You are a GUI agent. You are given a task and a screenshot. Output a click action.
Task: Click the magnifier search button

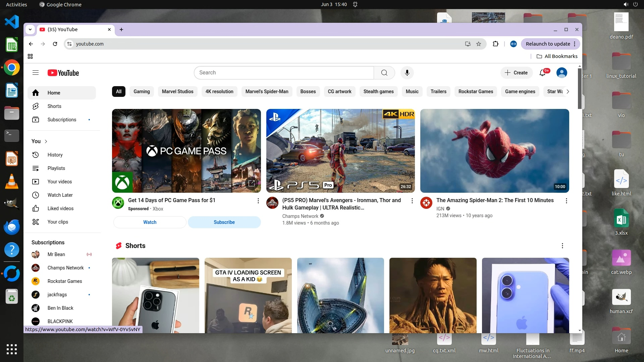(x=384, y=73)
